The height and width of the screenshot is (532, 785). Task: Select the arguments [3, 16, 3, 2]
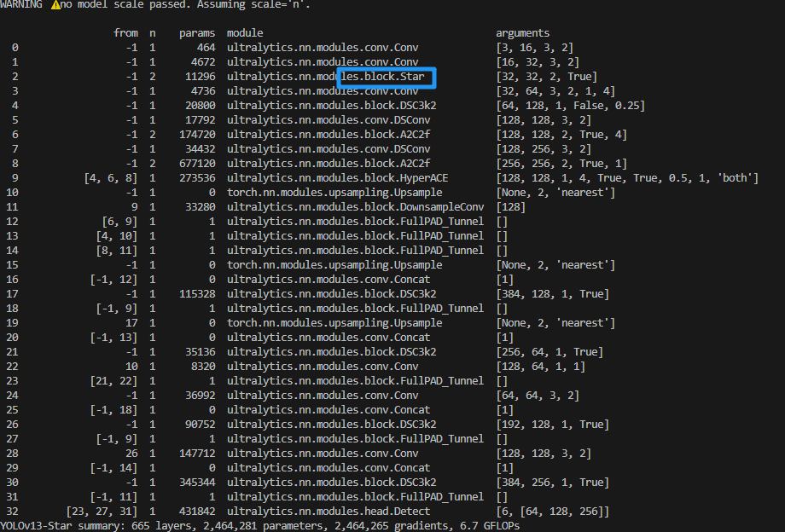point(535,48)
